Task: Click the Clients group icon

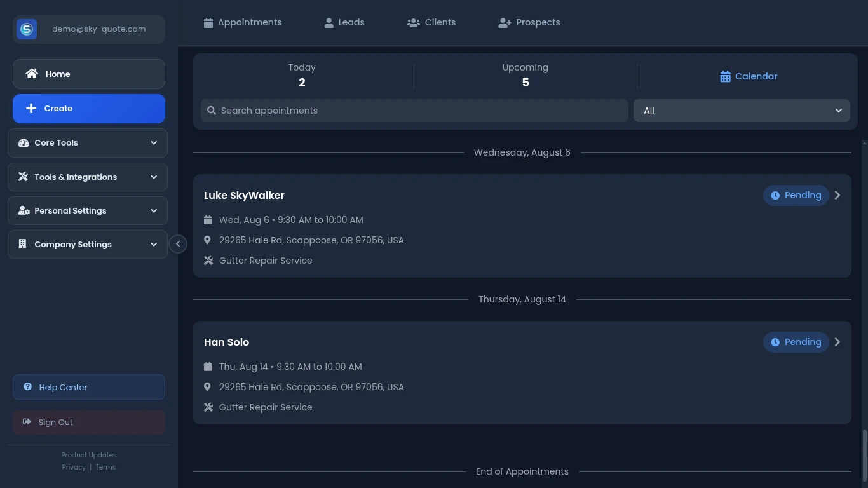Action: 414,22
